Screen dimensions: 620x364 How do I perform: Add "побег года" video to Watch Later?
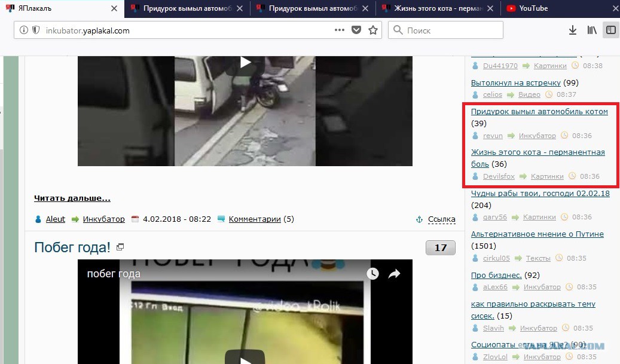pyautogui.click(x=372, y=274)
